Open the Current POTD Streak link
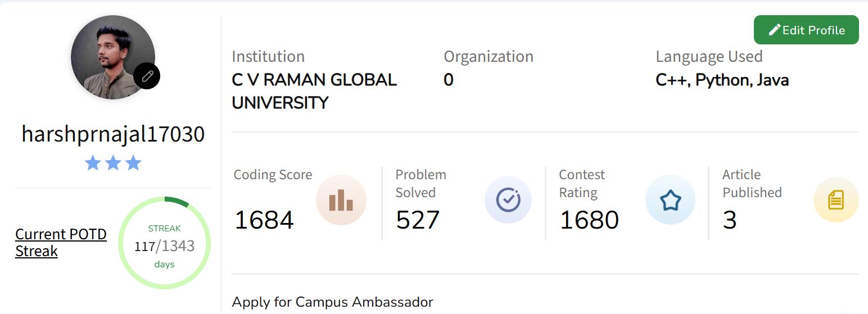The width and height of the screenshot is (868, 314). pyautogui.click(x=61, y=243)
